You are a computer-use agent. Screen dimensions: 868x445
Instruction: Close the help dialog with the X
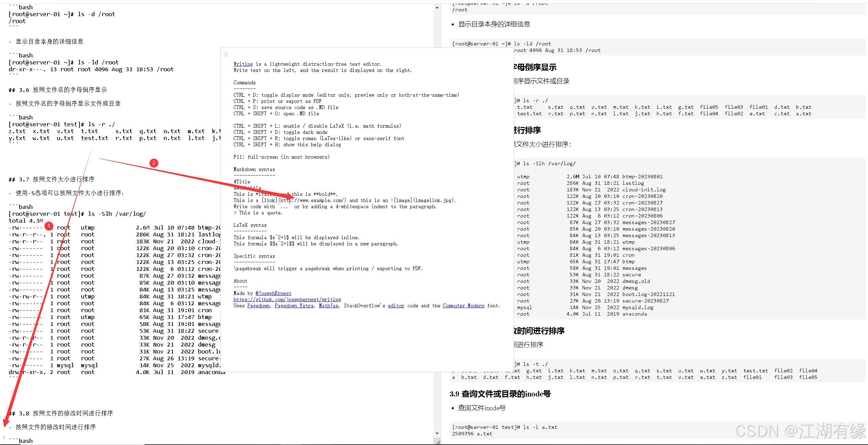(226, 54)
